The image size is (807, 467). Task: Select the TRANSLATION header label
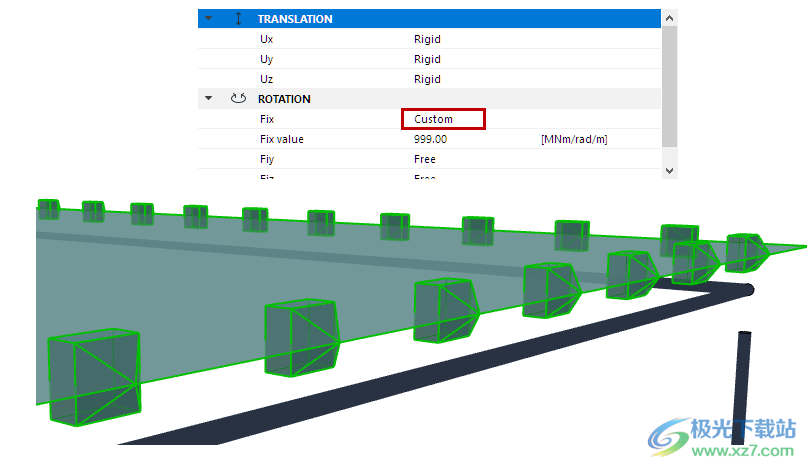click(x=295, y=19)
